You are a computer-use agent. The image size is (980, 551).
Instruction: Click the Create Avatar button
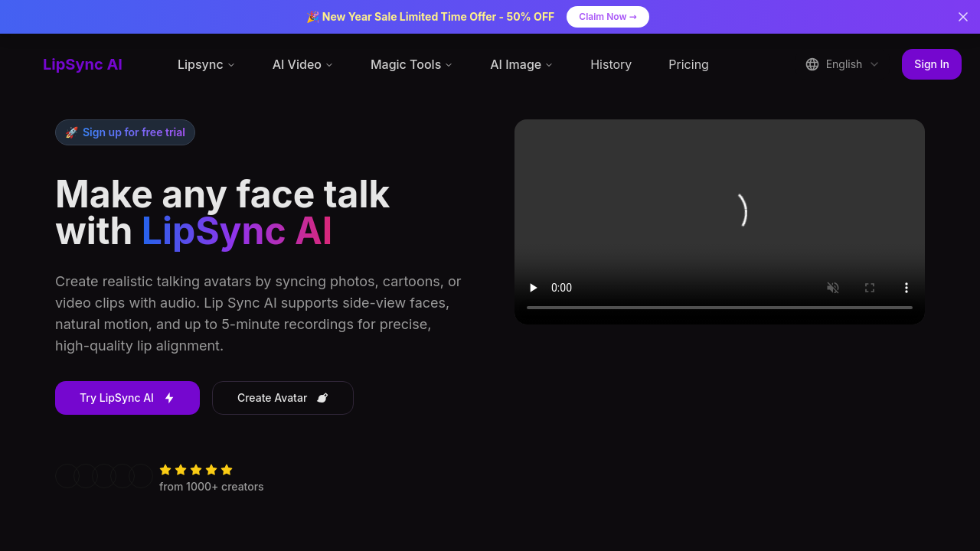(283, 398)
